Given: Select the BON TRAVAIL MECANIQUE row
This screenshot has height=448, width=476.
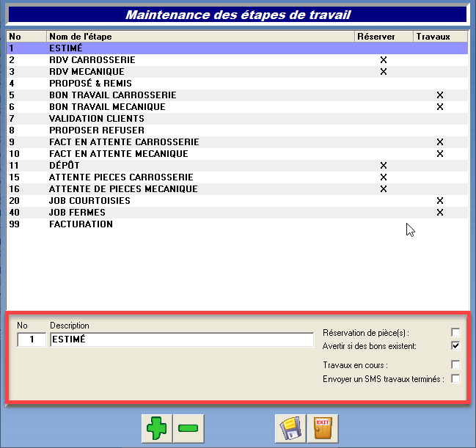Looking at the screenshot, I should point(237,107).
